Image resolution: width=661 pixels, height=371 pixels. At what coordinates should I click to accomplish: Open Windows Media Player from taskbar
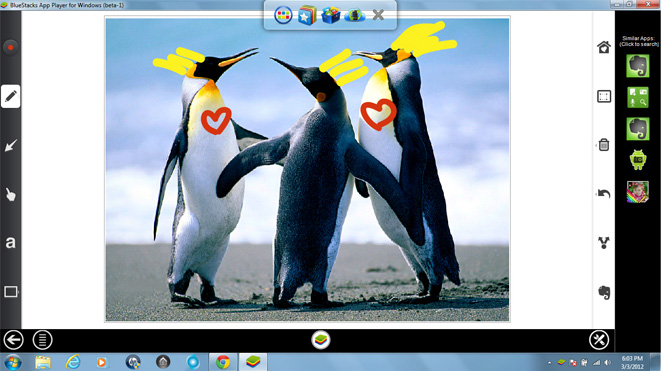point(102,363)
